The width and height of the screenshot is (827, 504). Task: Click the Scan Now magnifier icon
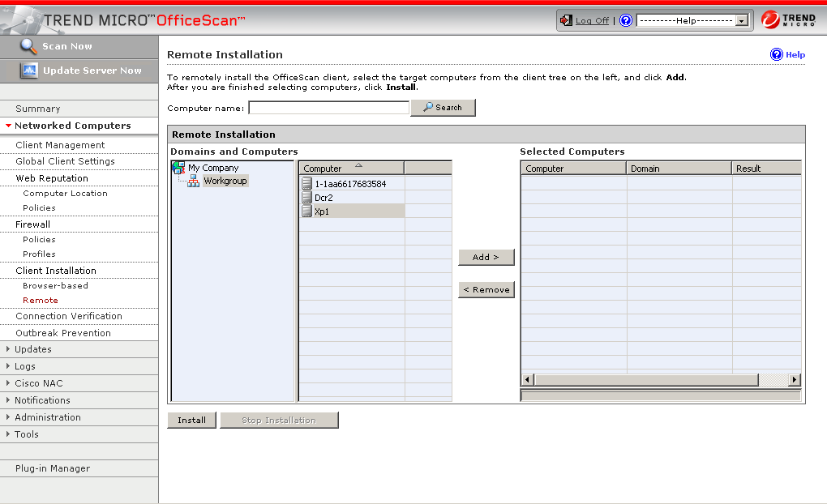28,46
